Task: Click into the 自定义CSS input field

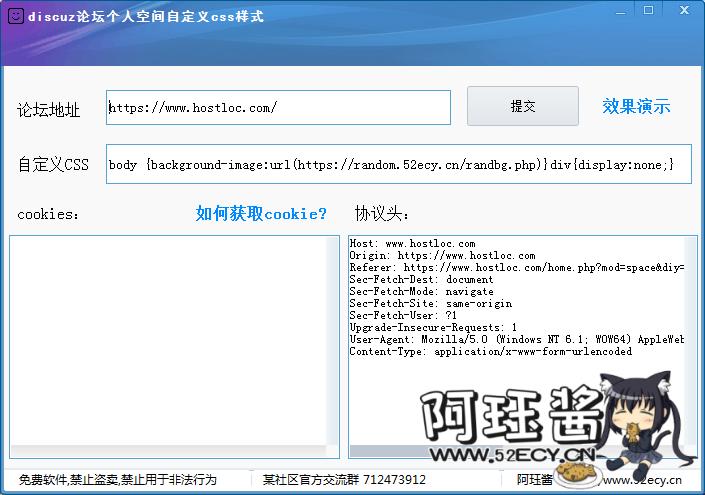Action: tap(398, 164)
